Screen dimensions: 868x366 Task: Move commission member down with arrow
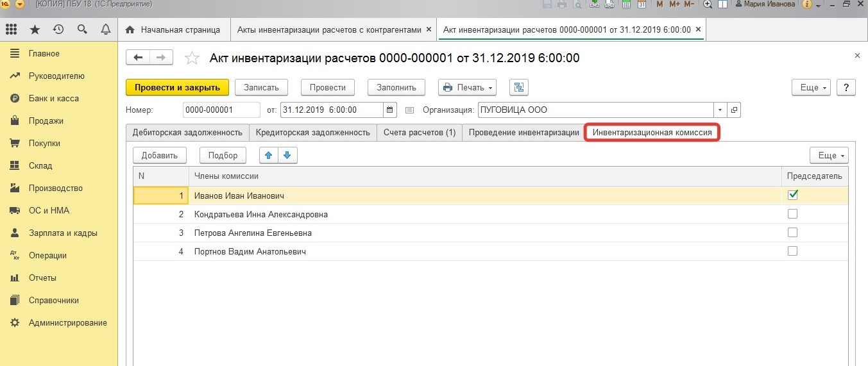[287, 155]
